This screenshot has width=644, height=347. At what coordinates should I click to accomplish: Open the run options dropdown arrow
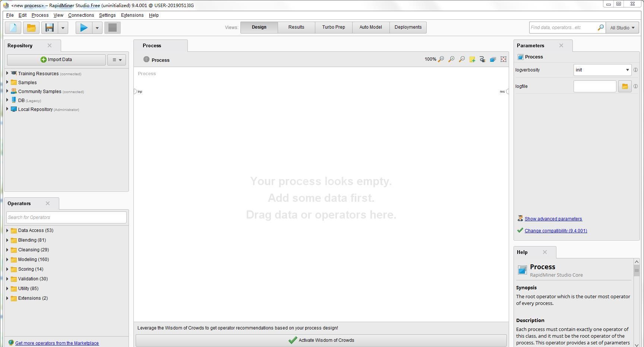point(97,28)
